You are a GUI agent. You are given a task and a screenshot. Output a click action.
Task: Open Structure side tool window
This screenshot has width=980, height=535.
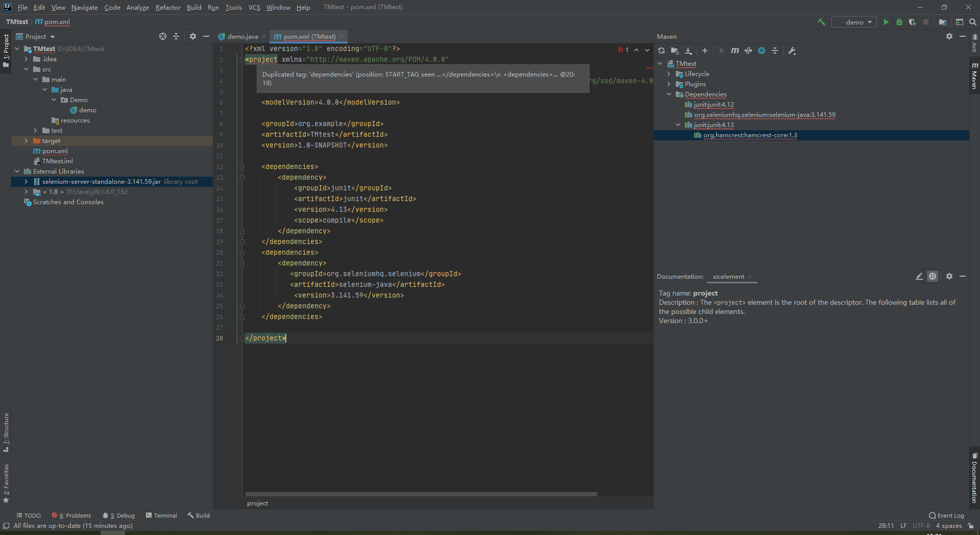[6, 432]
